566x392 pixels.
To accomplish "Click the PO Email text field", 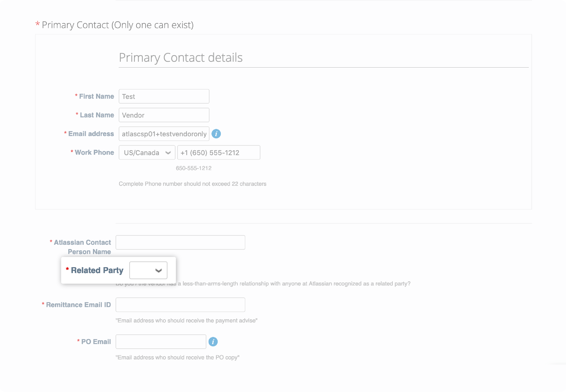I will click(161, 342).
